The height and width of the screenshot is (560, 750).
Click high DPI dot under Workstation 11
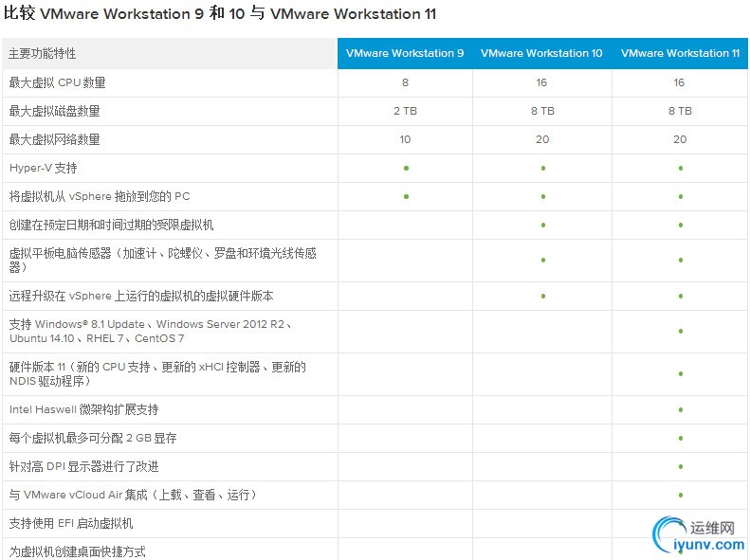tap(681, 467)
